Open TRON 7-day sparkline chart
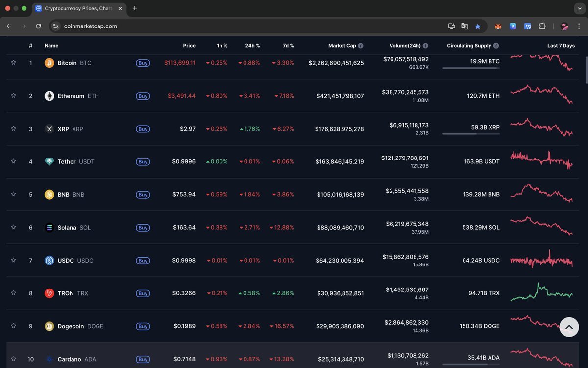Screen dimensions: 588x368 (x=541, y=292)
